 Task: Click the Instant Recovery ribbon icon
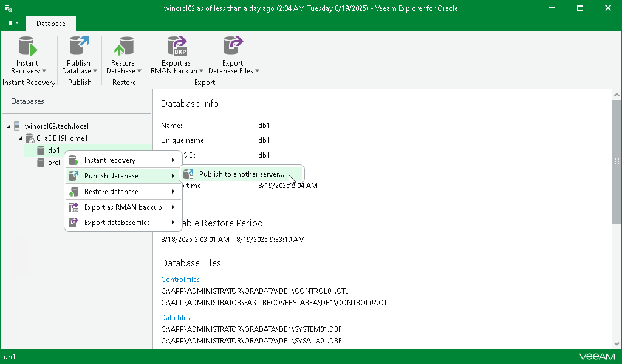click(x=27, y=47)
